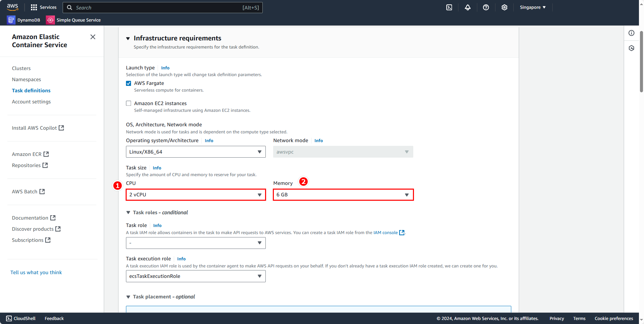
Task: Open the IAM console link
Action: coord(386,233)
